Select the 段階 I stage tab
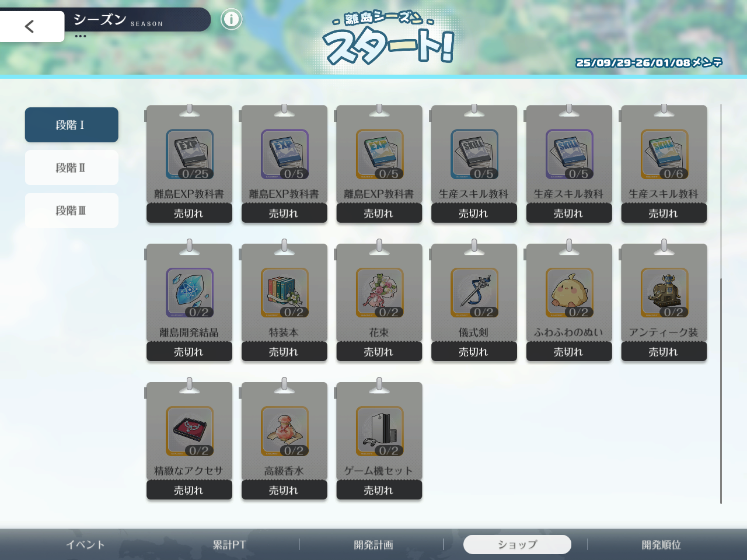Viewport: 747px width, 560px height. point(71,125)
